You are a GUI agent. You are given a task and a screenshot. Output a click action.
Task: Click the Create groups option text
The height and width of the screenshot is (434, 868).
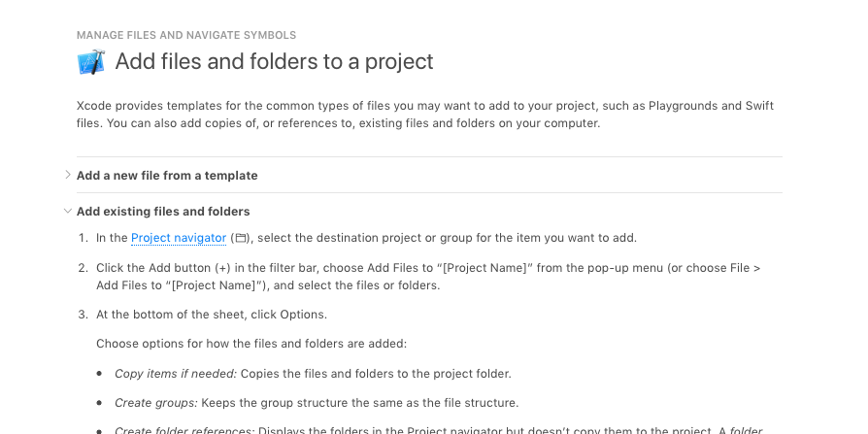[156, 403]
